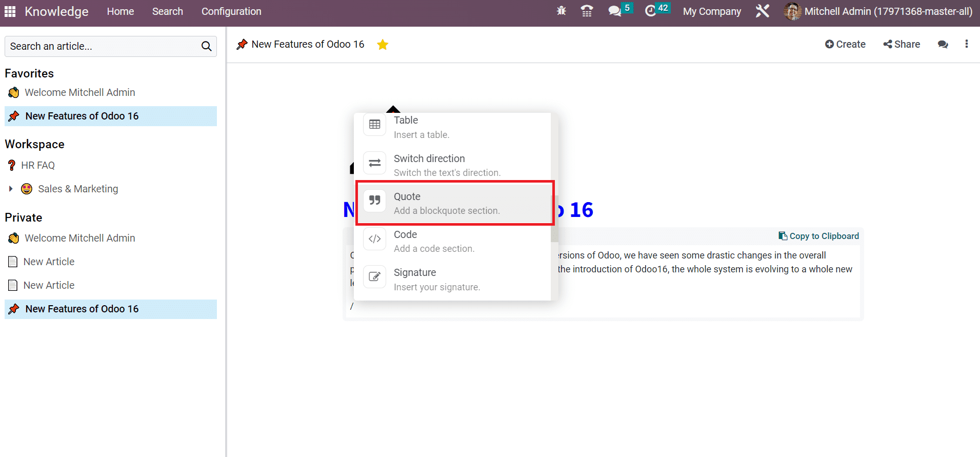This screenshot has width=980, height=457.
Task: Open the article comments chat icon
Action: [943, 45]
